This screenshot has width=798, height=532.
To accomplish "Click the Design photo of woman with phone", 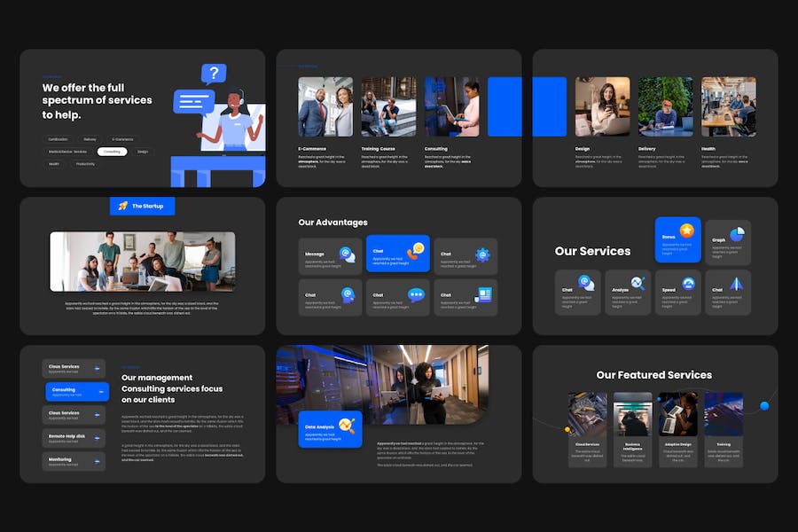I will pos(602,106).
